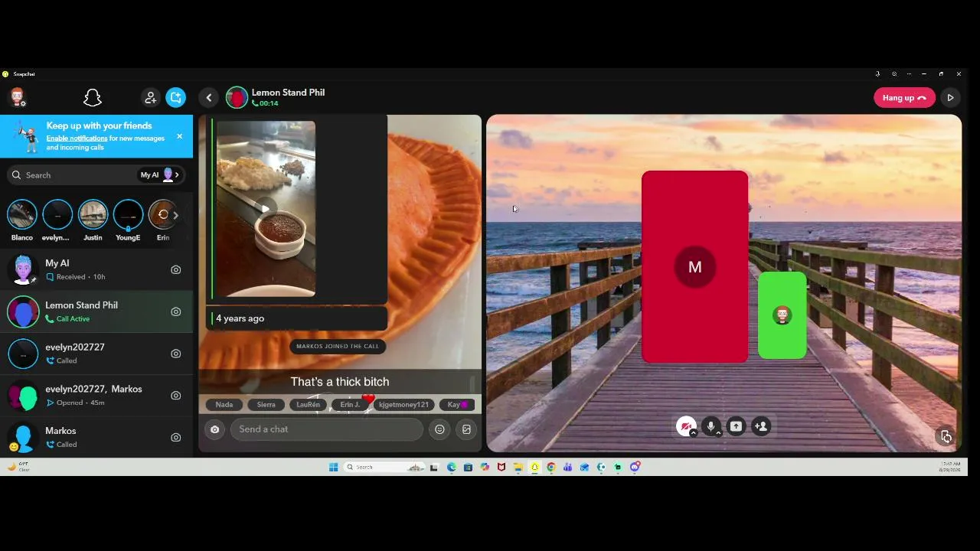This screenshot has width=980, height=551.
Task: Open camera for Markos chat row
Action: coord(176,438)
